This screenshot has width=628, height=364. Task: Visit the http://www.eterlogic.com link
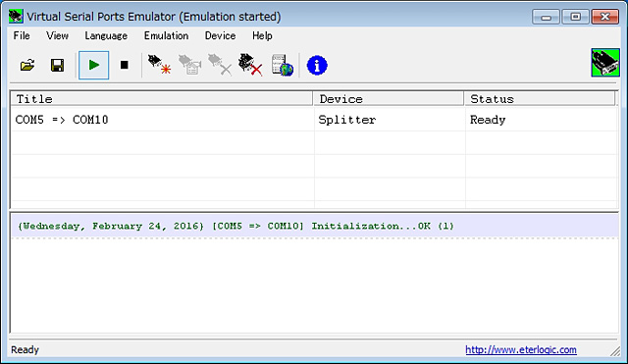[x=521, y=349]
